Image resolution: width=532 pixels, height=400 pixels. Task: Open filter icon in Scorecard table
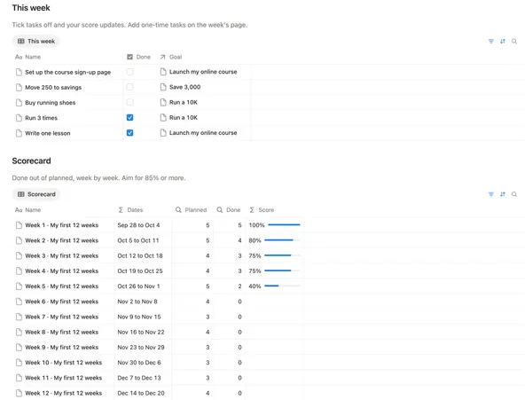pos(491,194)
